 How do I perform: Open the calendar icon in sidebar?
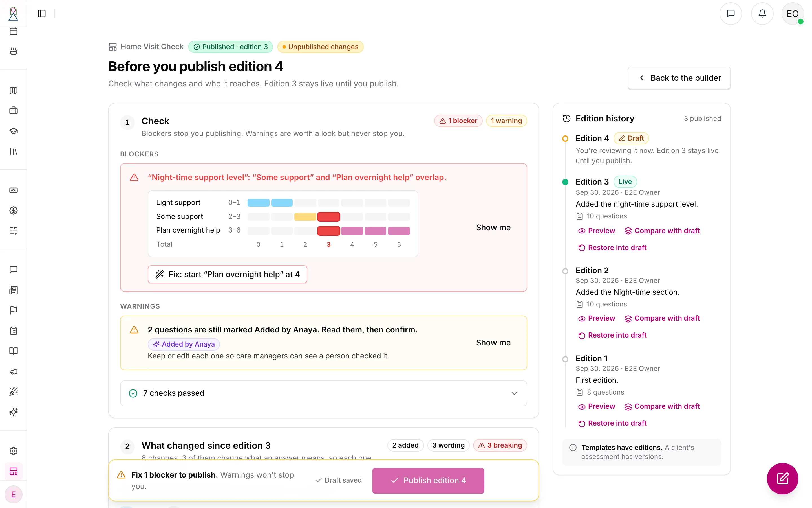coord(14,31)
